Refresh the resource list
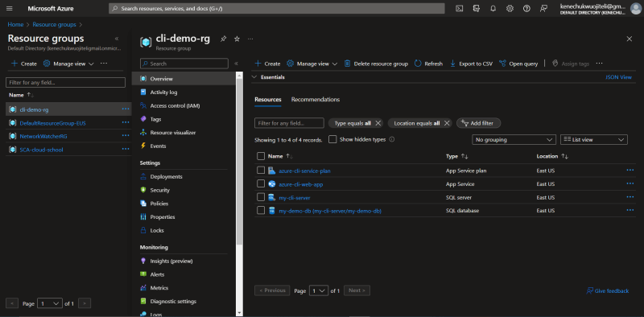 [x=428, y=64]
